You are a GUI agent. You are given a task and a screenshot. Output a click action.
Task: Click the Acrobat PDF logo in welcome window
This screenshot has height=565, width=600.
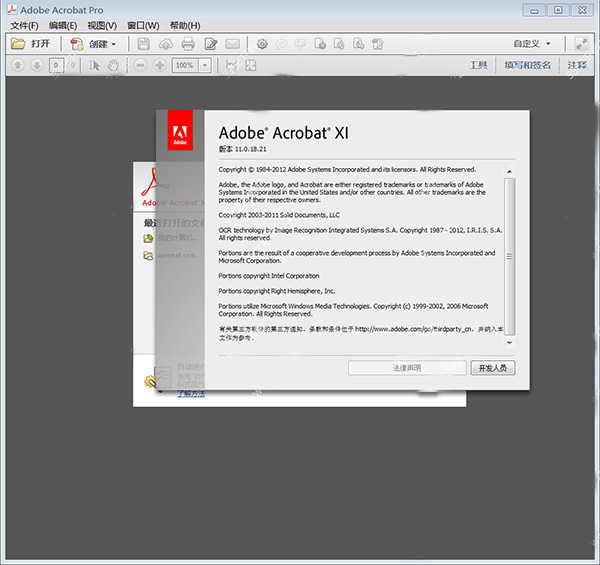(154, 182)
